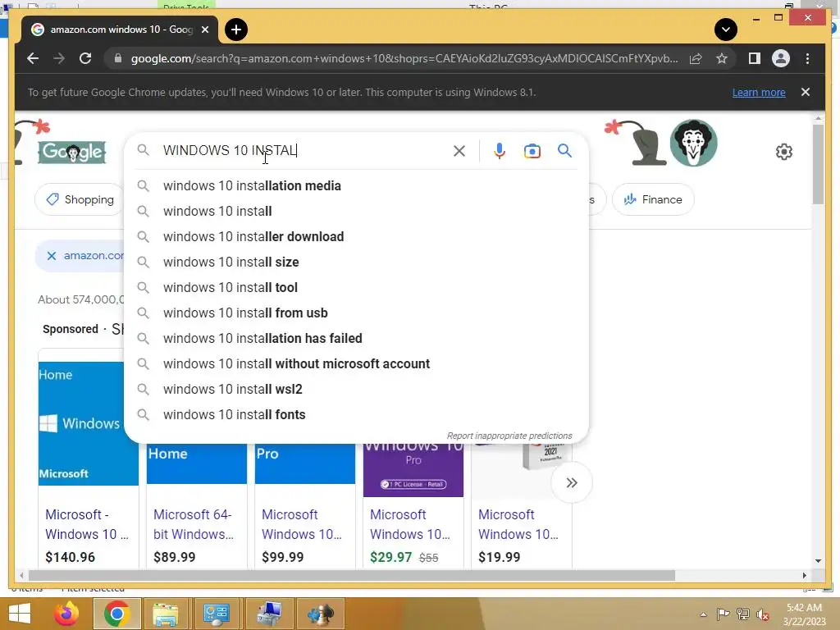The image size is (840, 630).
Task: Open the Windows Start button
Action: point(20,613)
